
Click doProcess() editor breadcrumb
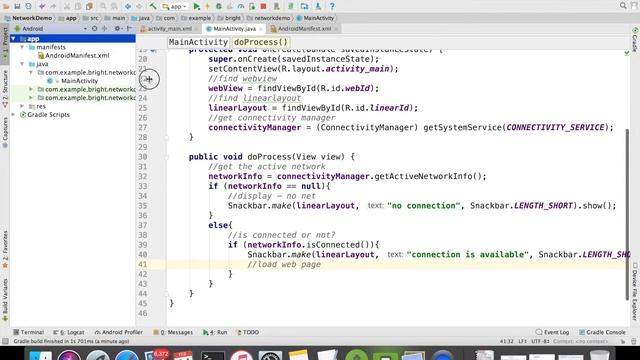tap(261, 42)
